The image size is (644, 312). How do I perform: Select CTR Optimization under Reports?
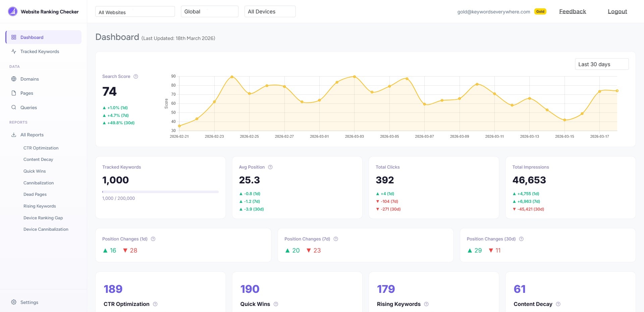tap(41, 148)
